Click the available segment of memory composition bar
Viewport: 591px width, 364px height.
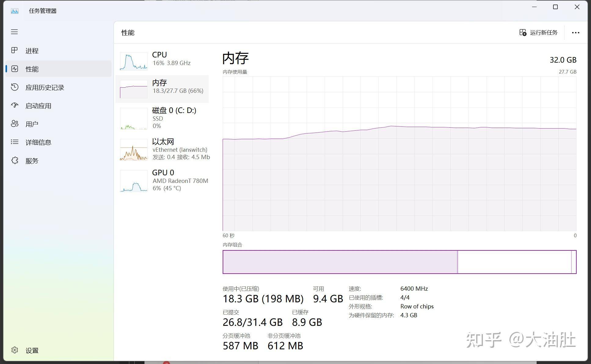tap(514, 262)
